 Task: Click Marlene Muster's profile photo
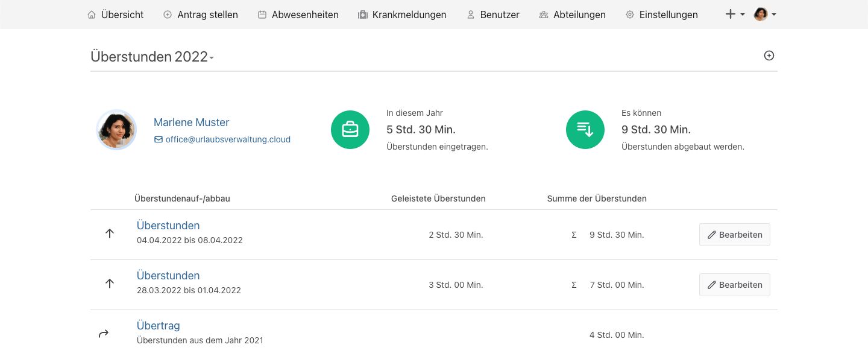coord(116,129)
